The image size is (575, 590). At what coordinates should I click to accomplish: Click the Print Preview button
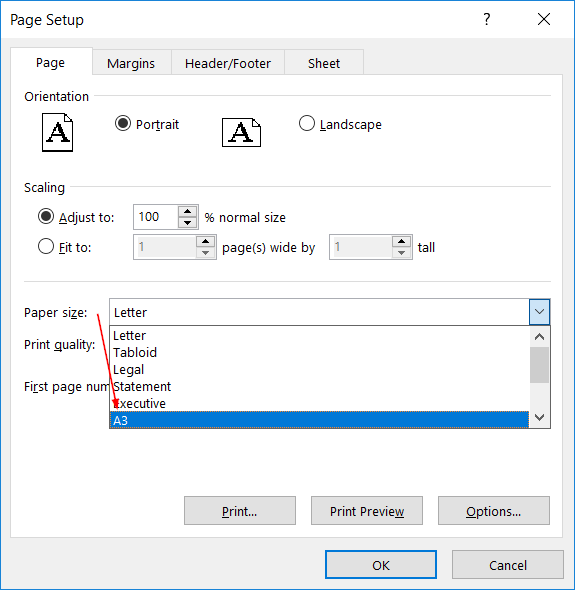click(x=367, y=511)
